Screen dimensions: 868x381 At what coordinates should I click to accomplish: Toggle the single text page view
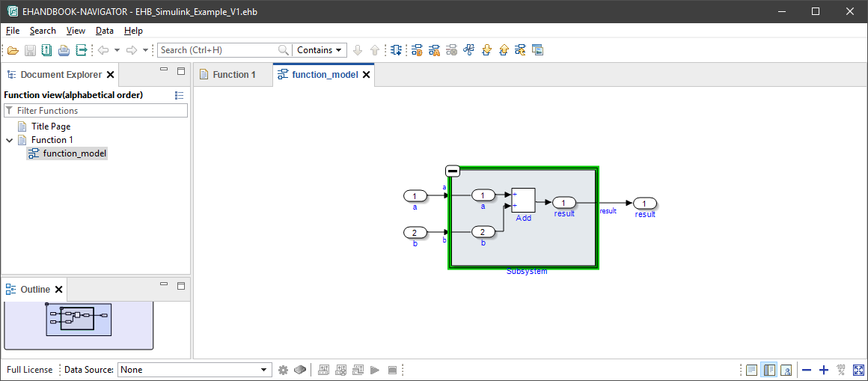751,370
